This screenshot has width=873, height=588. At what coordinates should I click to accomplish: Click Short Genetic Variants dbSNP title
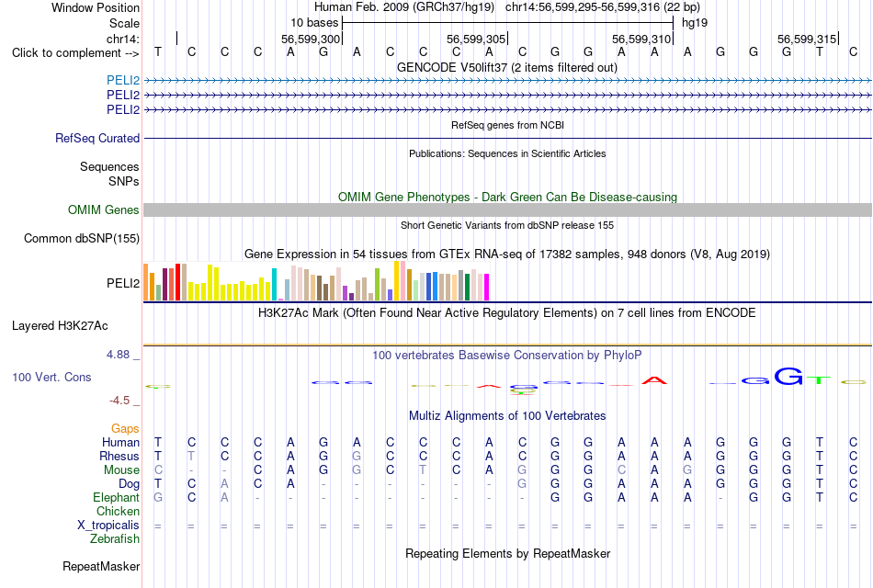[507, 225]
